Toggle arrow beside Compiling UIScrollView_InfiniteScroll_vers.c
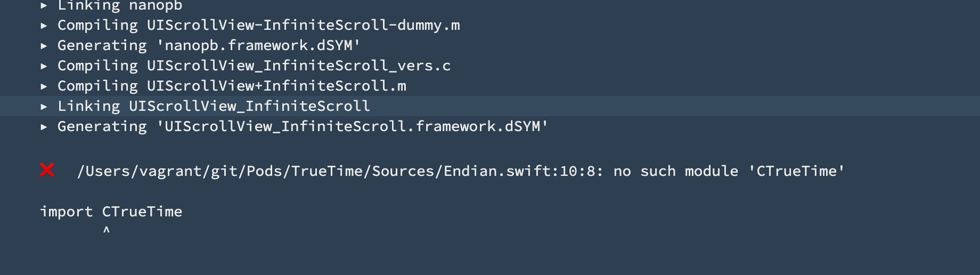Screen dimensions: 980x275 [44, 66]
